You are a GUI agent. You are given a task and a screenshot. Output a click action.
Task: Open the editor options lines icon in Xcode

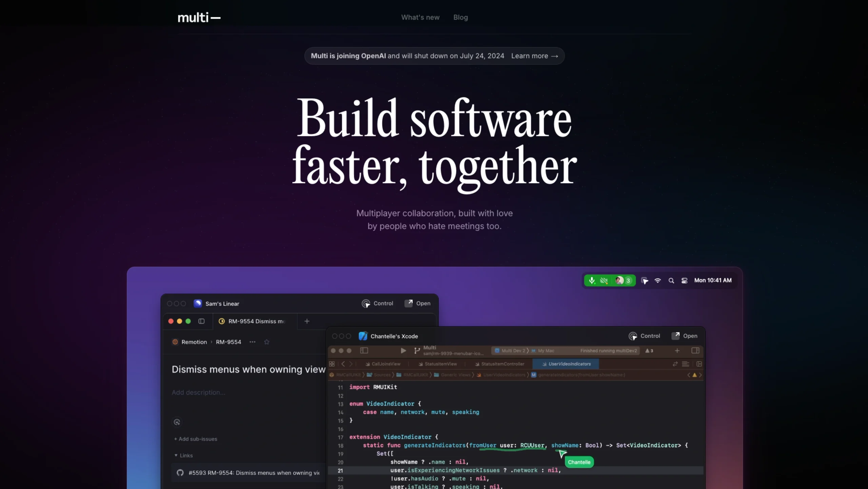[686, 364]
